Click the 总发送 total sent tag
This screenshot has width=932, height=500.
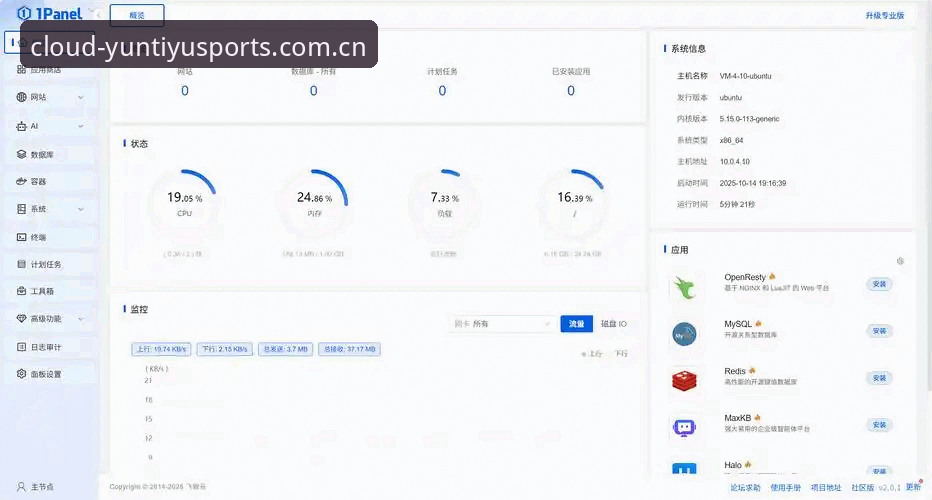click(x=286, y=350)
